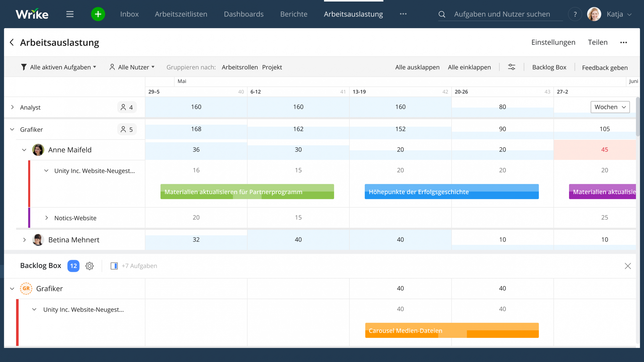The height and width of the screenshot is (362, 644).
Task: Select the Arbeitsauslastung tab
Action: pyautogui.click(x=353, y=14)
